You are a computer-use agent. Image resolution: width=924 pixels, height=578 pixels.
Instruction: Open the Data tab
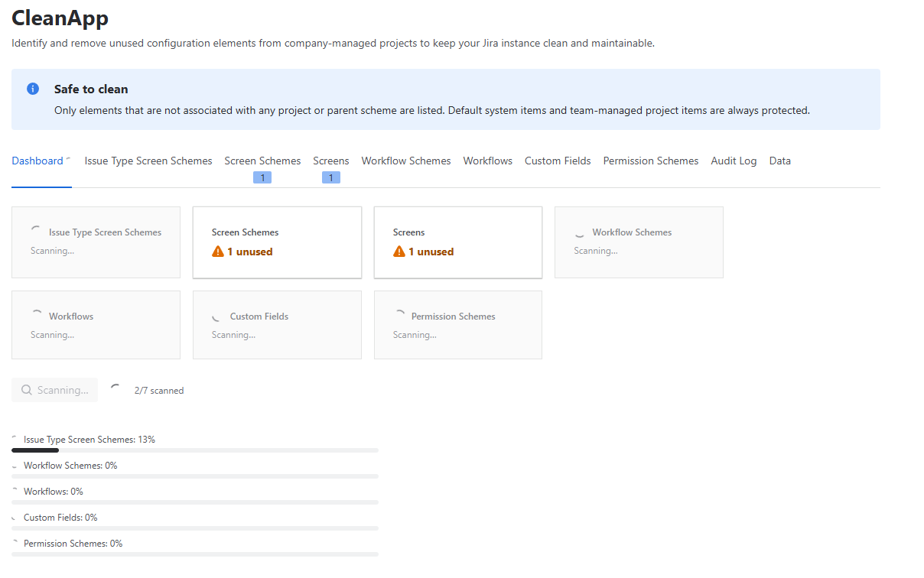click(779, 161)
